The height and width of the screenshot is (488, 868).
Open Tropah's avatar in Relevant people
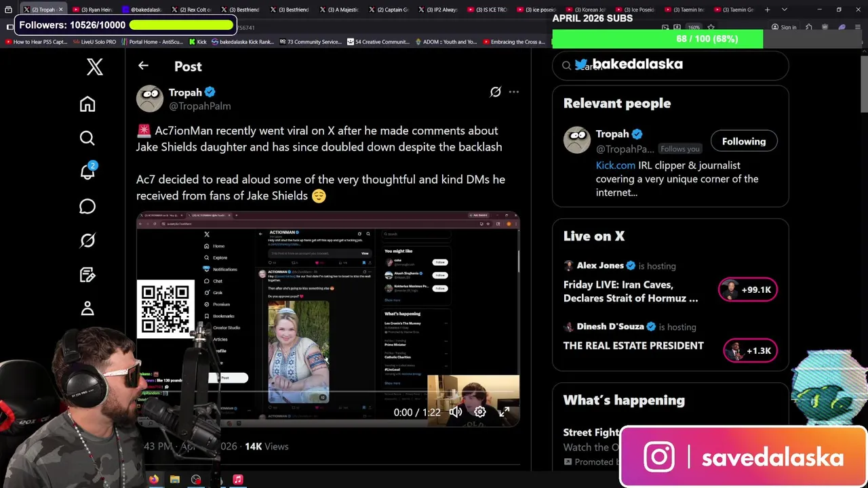point(577,140)
